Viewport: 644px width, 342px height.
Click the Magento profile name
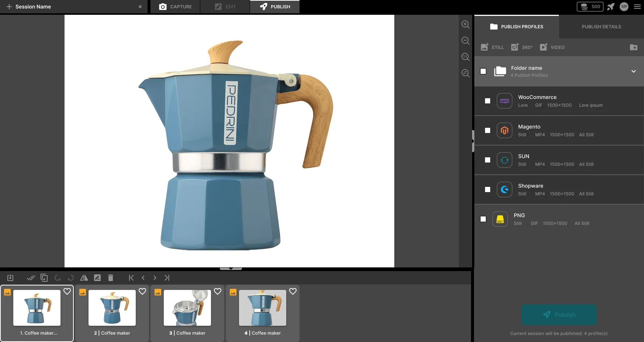point(529,127)
